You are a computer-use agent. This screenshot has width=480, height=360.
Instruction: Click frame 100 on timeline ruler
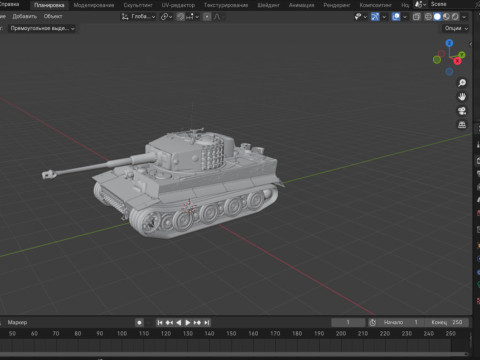(122, 333)
